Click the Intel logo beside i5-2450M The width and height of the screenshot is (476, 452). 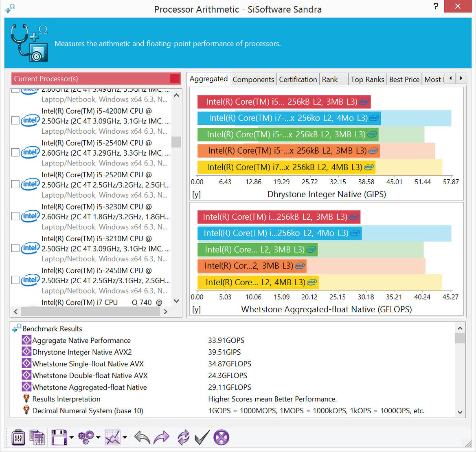[30, 280]
